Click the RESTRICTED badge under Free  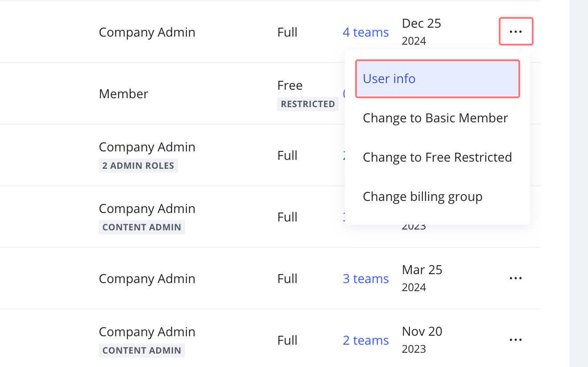pyautogui.click(x=308, y=104)
